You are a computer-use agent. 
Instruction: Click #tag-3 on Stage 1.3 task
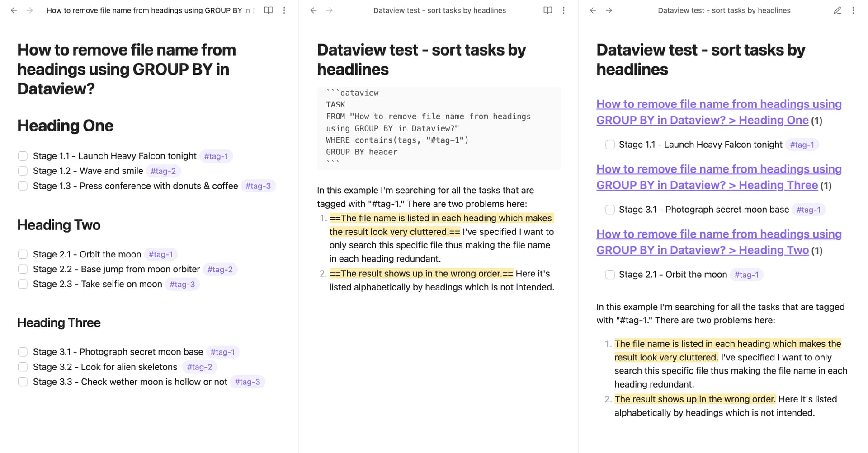[x=258, y=186]
